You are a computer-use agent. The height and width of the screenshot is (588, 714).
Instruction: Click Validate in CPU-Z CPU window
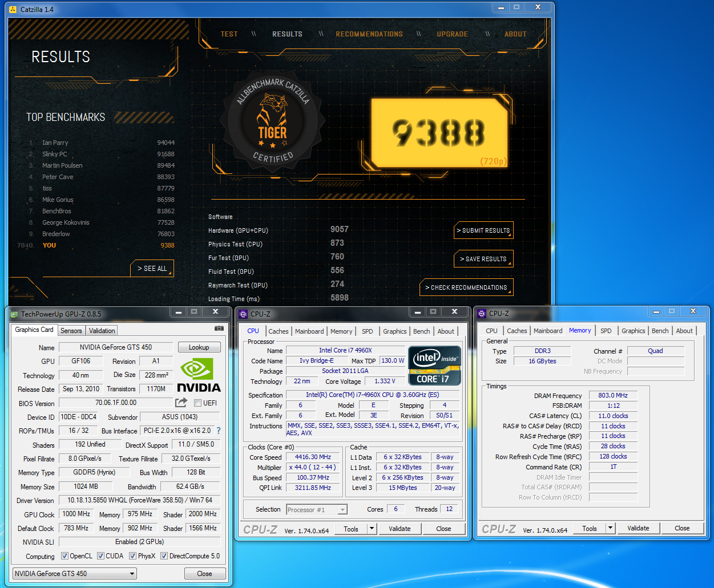pos(400,529)
